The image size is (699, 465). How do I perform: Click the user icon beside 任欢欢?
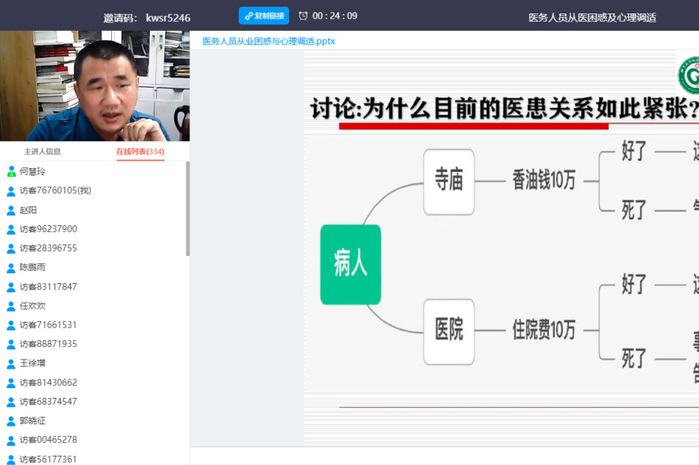tap(11, 306)
